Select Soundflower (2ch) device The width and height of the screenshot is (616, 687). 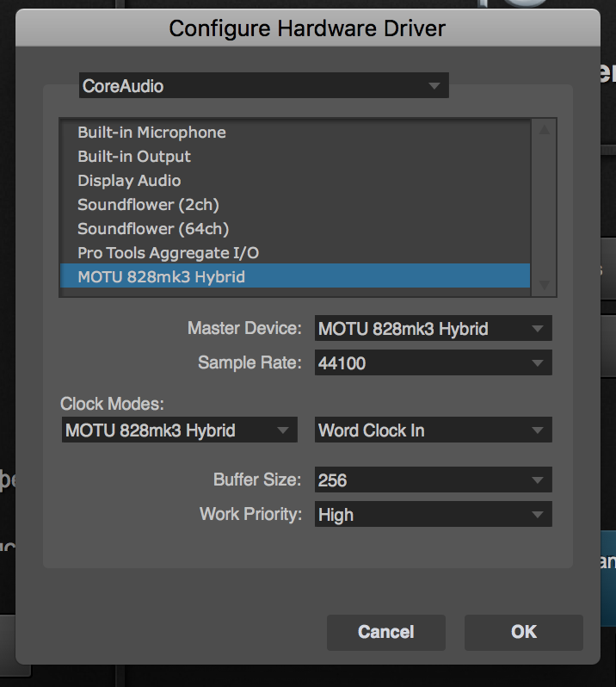click(148, 205)
